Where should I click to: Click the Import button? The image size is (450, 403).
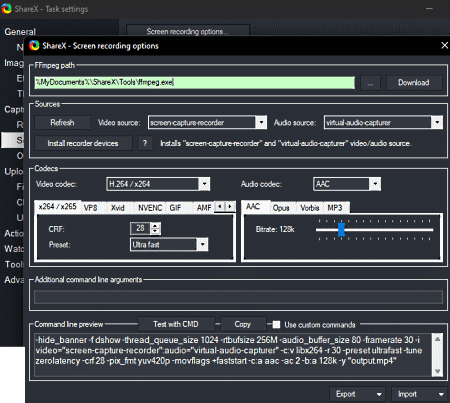pyautogui.click(x=419, y=394)
